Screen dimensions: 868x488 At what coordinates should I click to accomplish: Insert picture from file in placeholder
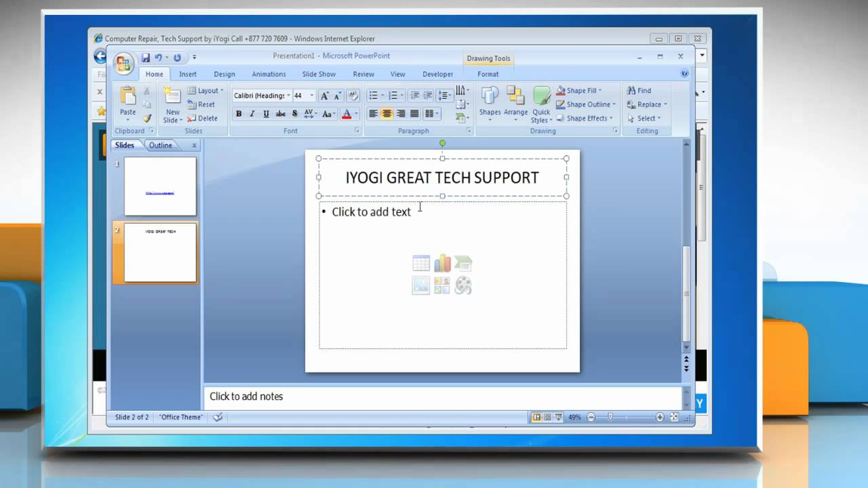pos(421,285)
